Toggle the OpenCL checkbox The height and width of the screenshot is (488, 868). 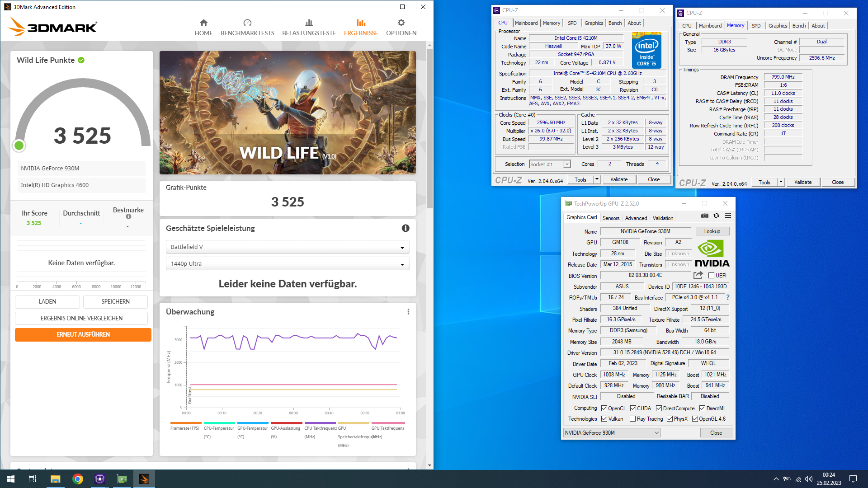click(x=604, y=408)
